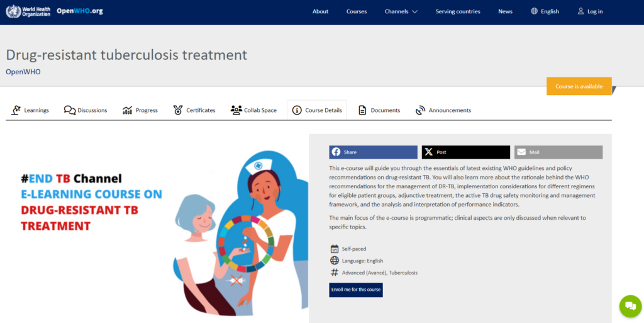Select the Course Details tab
644x323 pixels.
pos(317,110)
